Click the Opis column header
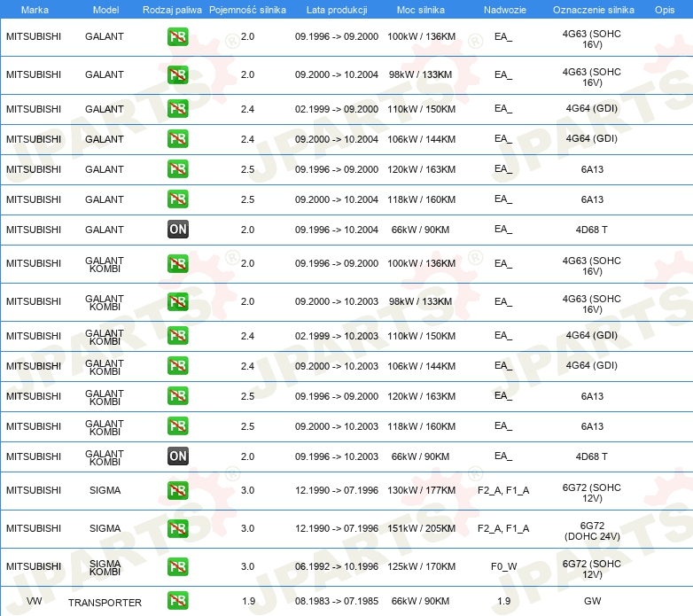Screen dimensions: 693x616 665,10
